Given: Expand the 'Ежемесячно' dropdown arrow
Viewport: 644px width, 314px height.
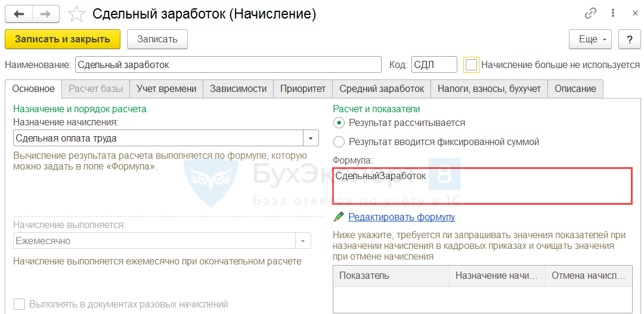Looking at the screenshot, I should coord(304,241).
